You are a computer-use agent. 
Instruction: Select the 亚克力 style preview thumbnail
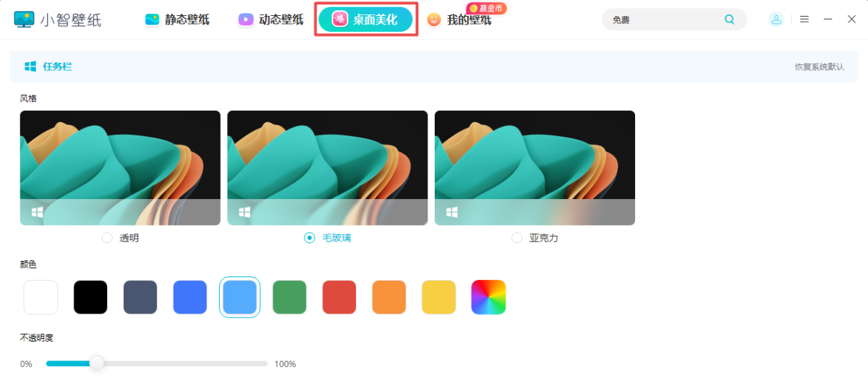tap(535, 168)
